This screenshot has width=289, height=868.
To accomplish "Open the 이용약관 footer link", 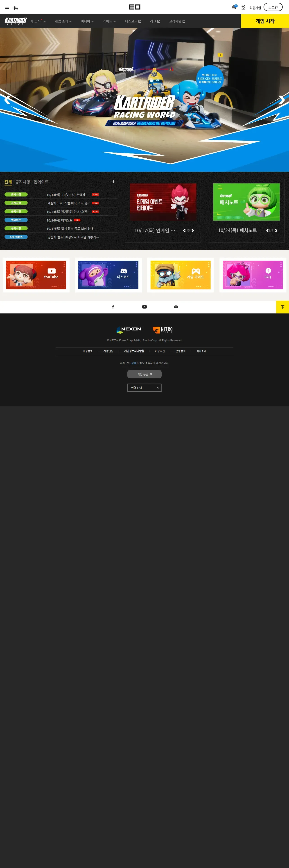I will pos(160,351).
